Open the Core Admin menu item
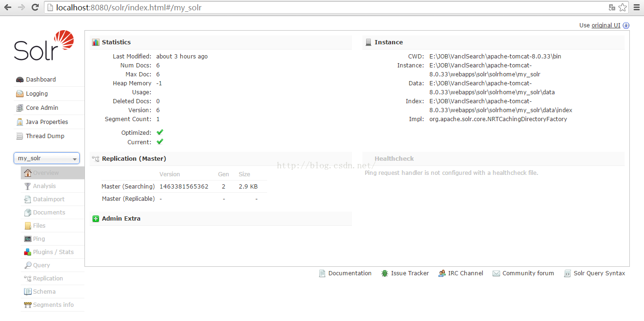 [49, 108]
